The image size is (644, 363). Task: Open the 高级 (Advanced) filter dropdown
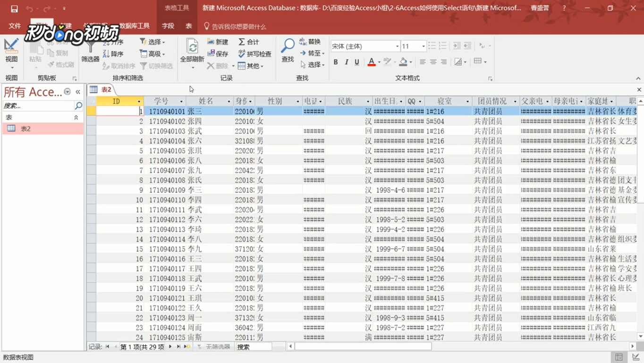pyautogui.click(x=153, y=54)
